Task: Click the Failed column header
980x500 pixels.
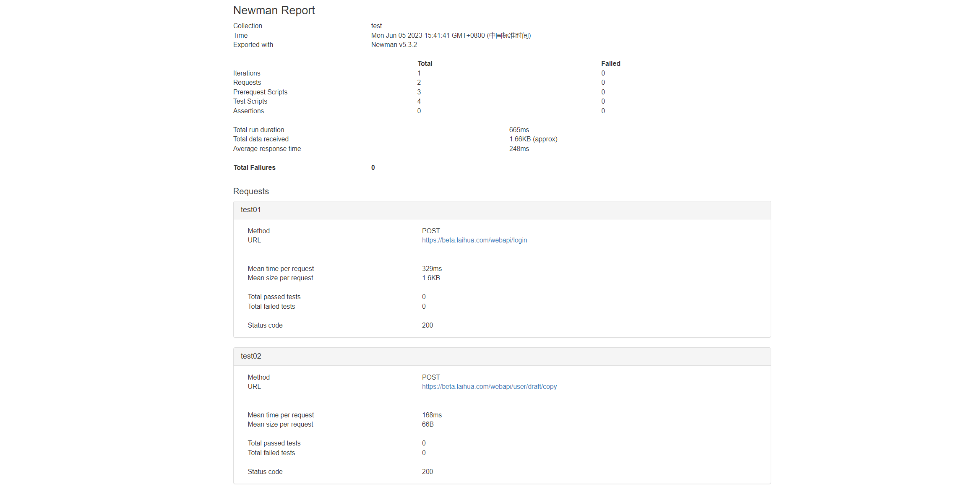Action: point(610,63)
